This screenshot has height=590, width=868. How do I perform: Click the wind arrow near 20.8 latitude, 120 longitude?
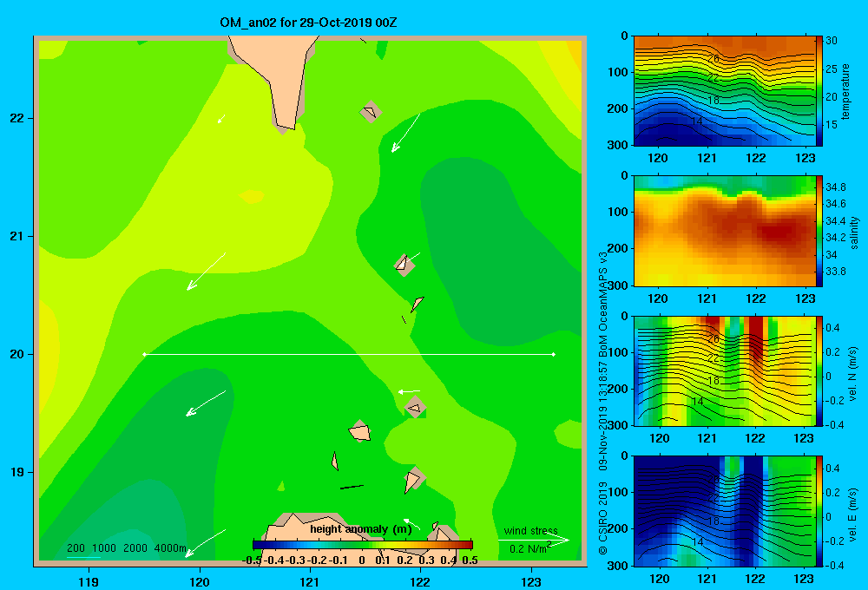click(206, 272)
